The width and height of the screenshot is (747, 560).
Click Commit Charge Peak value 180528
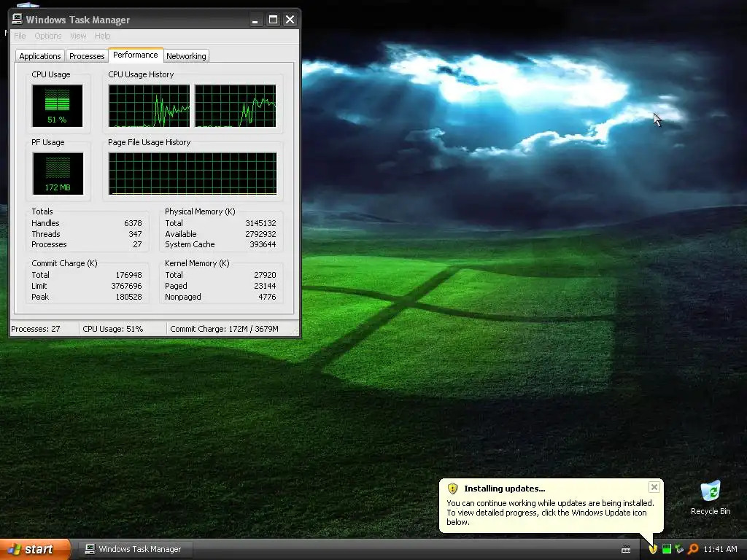tap(128, 297)
